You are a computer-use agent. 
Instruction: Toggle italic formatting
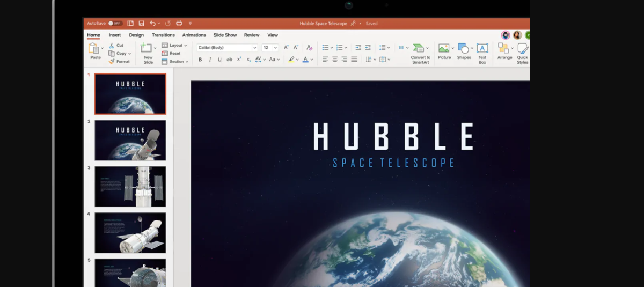coord(210,60)
